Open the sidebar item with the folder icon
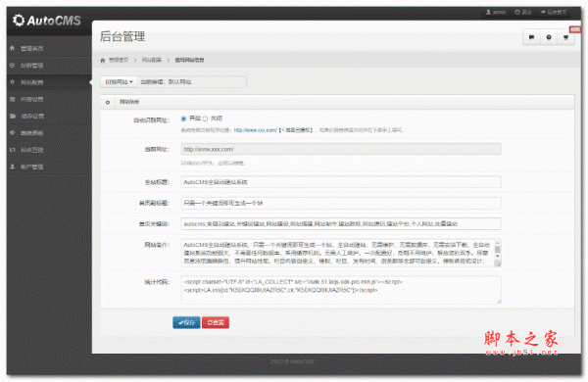 coord(49,116)
